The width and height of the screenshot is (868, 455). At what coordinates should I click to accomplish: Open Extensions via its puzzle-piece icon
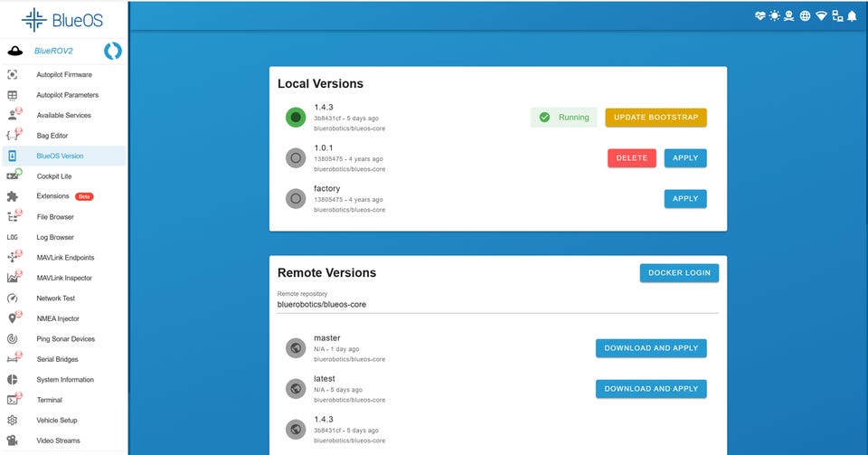(x=12, y=196)
